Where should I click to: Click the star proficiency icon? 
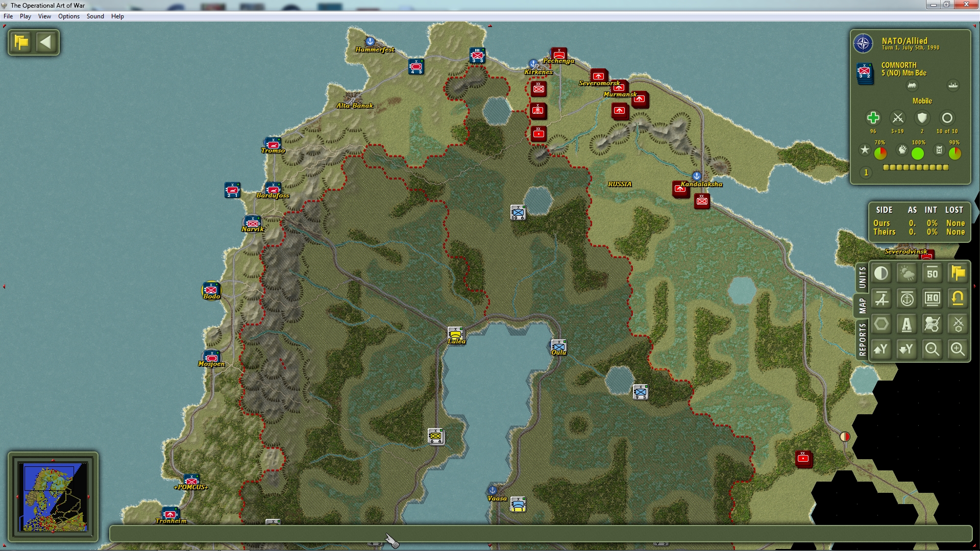click(865, 150)
